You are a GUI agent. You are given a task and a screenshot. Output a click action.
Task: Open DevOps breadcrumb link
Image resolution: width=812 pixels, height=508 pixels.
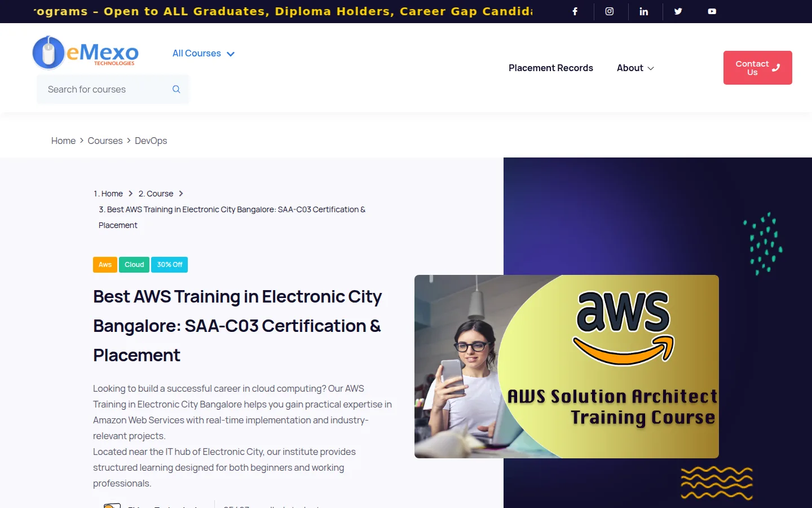(x=151, y=141)
